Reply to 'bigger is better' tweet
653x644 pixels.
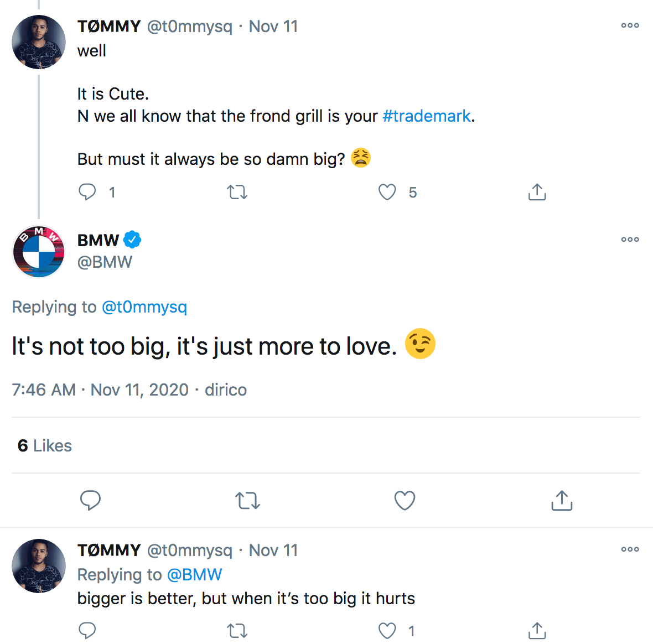(87, 631)
